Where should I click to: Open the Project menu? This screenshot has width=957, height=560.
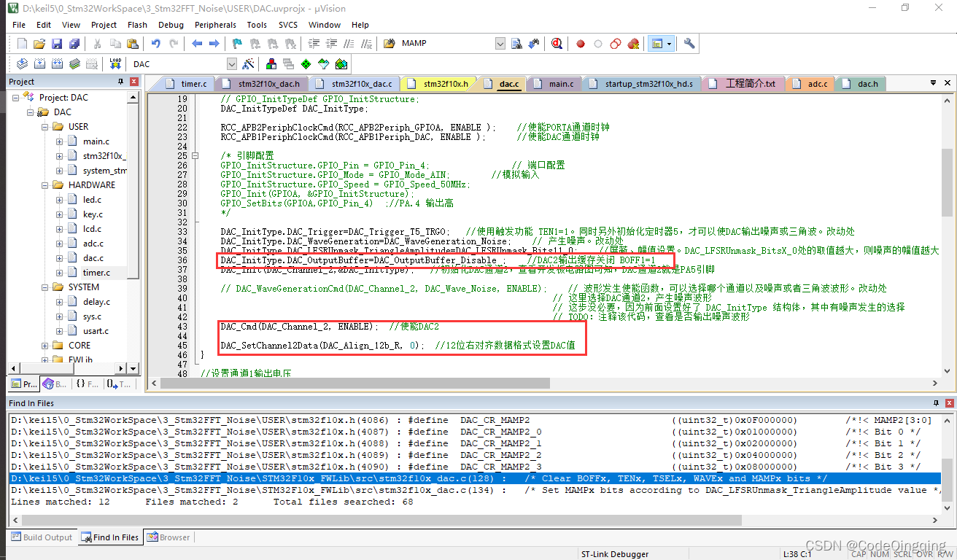click(x=104, y=24)
